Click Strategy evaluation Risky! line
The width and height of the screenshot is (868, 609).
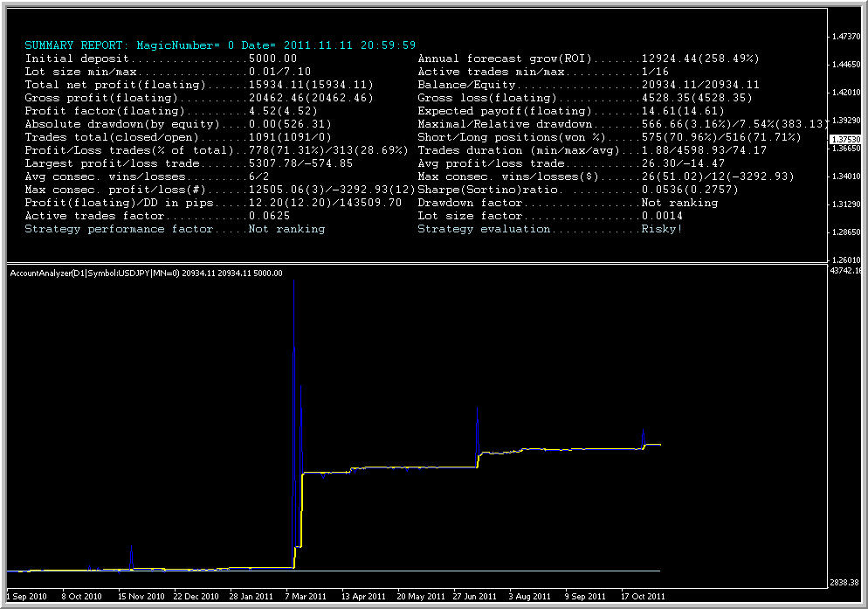coord(550,230)
